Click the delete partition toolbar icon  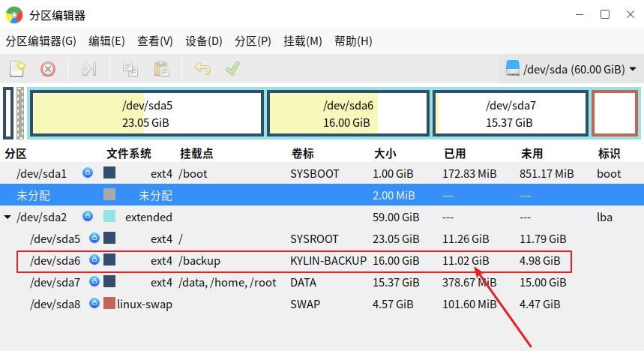[48, 69]
